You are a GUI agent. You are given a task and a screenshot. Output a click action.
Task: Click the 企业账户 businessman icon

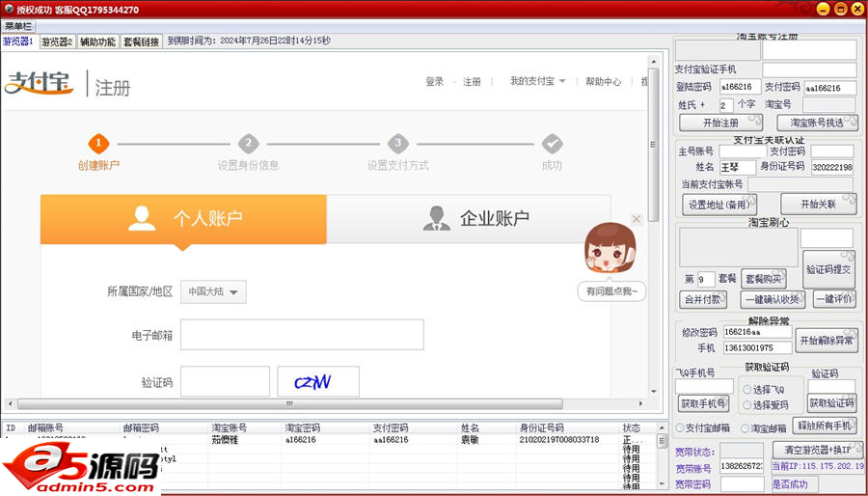click(x=437, y=219)
